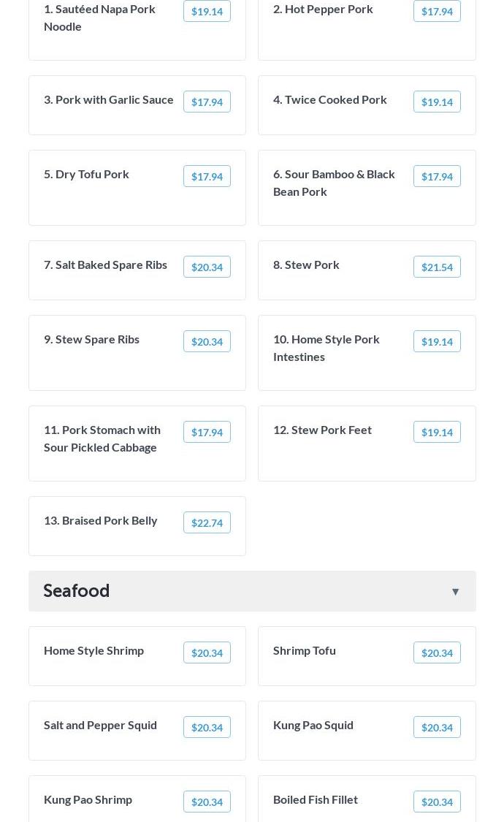This screenshot has height=822, width=504.
Task: Open the Home Style Shrimp item
Action: pyautogui.click(x=93, y=650)
